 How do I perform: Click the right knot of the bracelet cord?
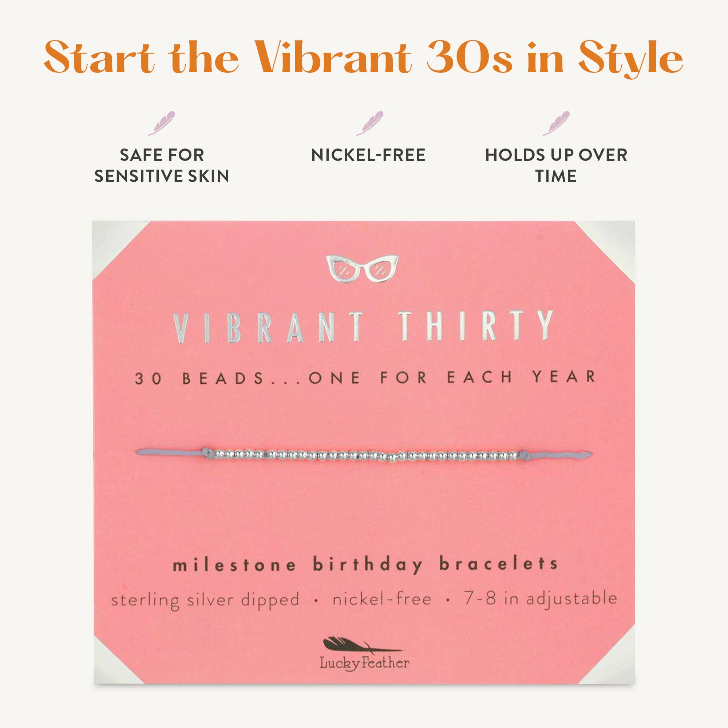tap(523, 455)
